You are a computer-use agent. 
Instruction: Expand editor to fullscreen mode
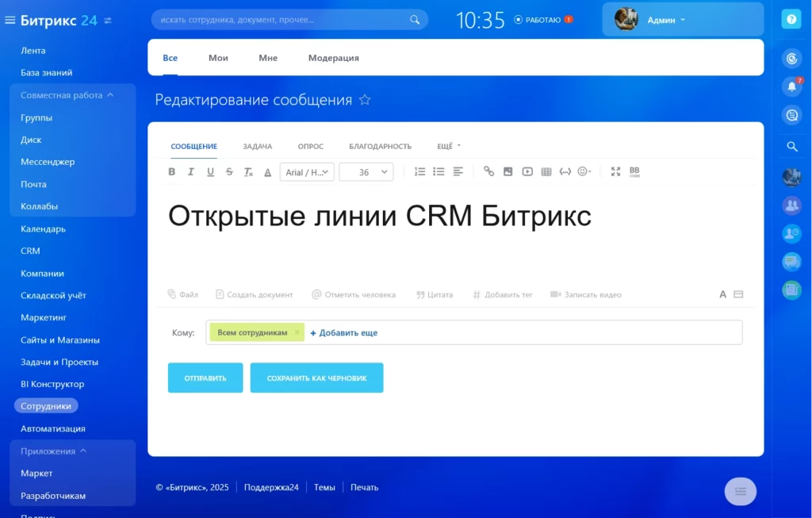pos(614,171)
